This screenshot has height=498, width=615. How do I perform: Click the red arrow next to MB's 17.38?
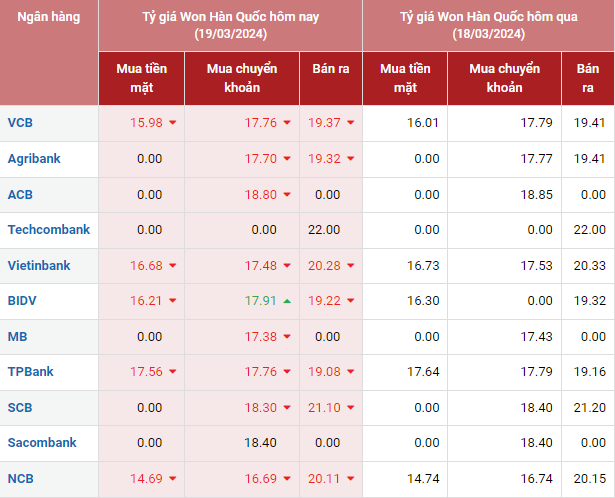pos(287,336)
